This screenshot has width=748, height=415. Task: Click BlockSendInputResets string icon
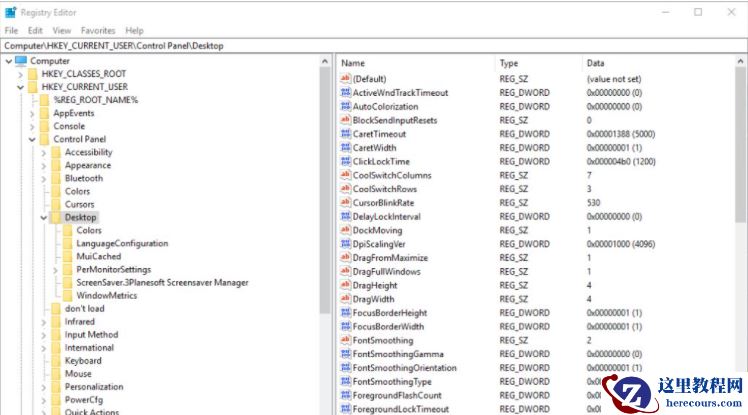click(345, 120)
